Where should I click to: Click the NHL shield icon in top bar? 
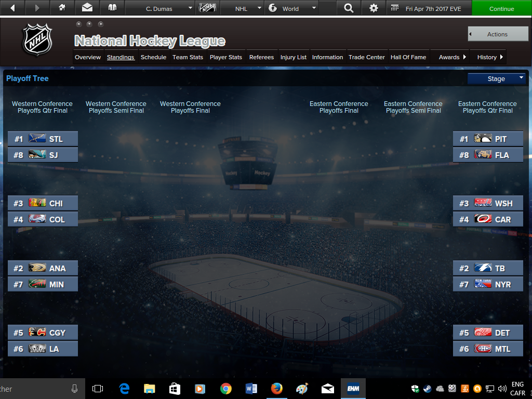pos(207,8)
